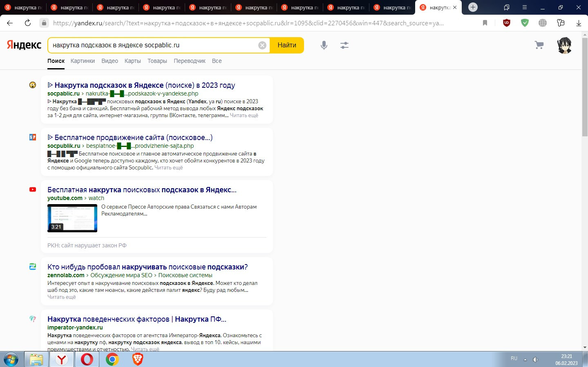Image resolution: width=588 pixels, height=367 pixels.
Task: Open the browser hamburger menu
Action: coord(525,7)
